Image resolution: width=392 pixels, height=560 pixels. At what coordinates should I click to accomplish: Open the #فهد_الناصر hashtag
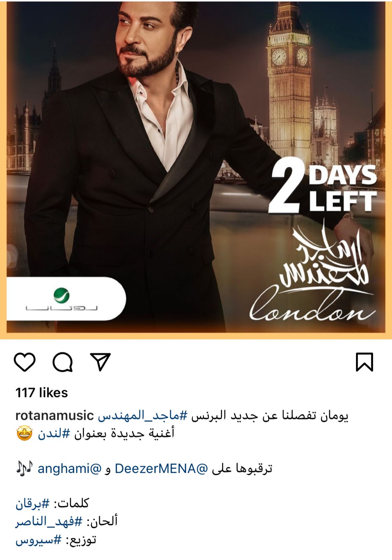(49, 521)
